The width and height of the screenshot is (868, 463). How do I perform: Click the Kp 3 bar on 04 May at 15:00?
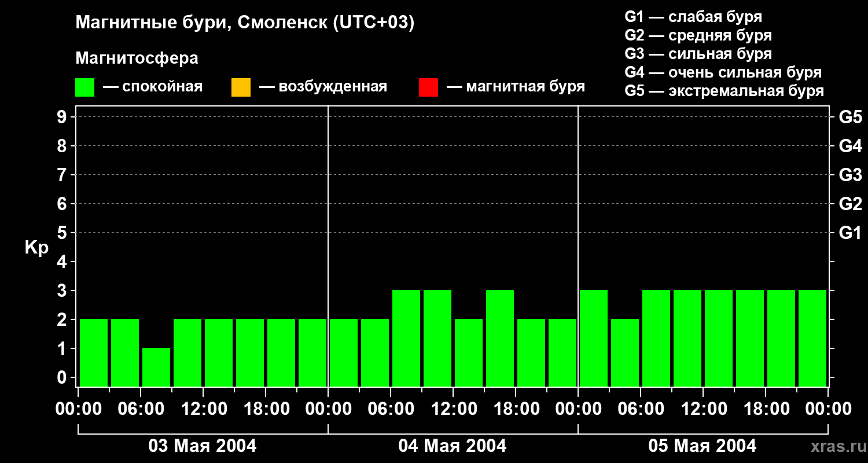pyautogui.click(x=500, y=338)
